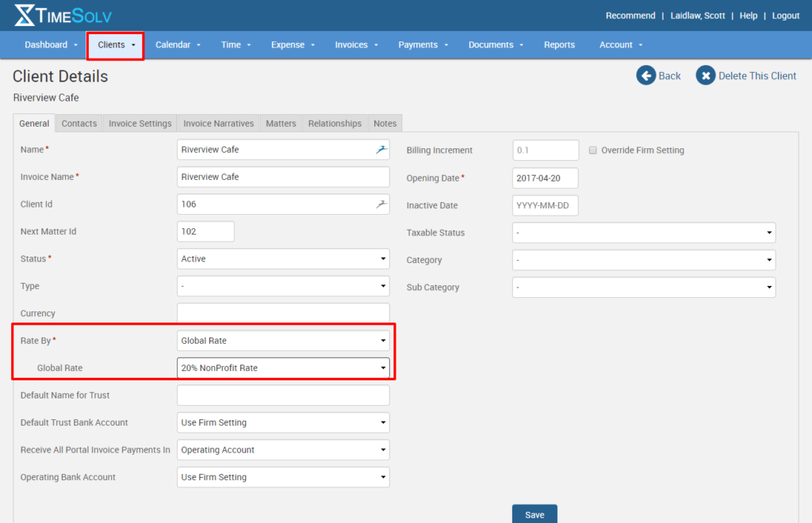Click the edit pencil icon in the Client Id field

[x=381, y=204]
